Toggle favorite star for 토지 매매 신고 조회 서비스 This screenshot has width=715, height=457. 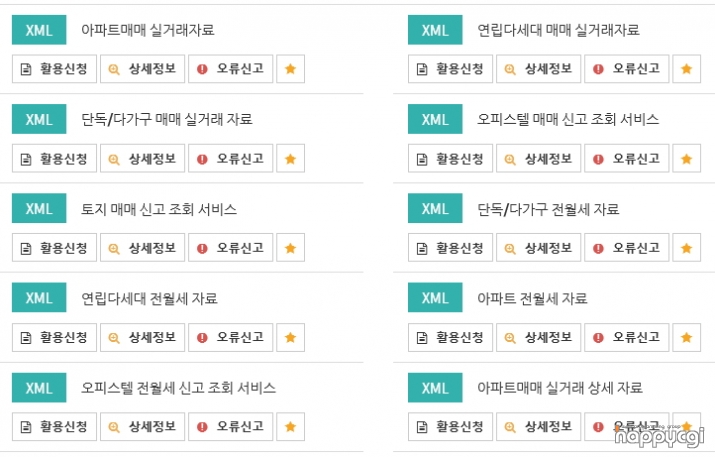click(x=290, y=248)
